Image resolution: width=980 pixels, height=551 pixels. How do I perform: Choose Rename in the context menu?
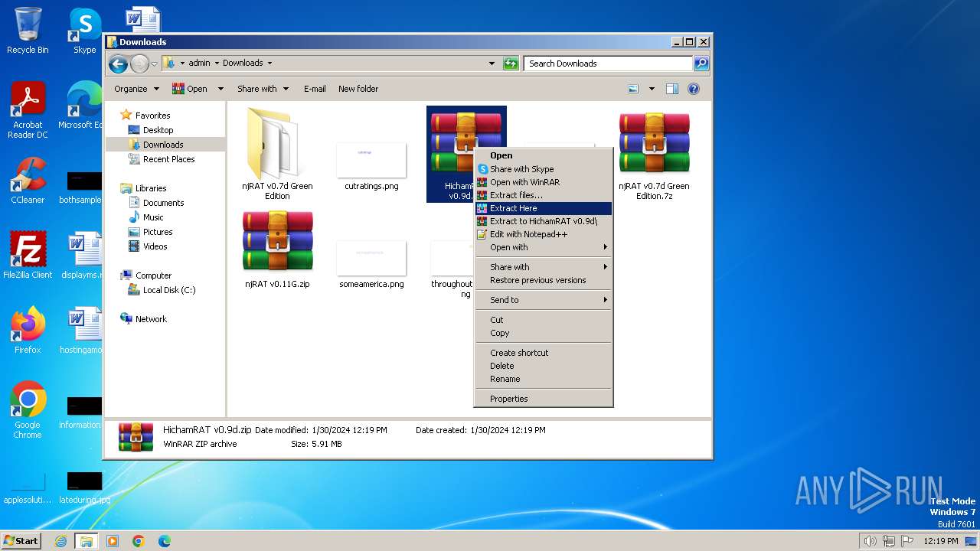click(543, 379)
